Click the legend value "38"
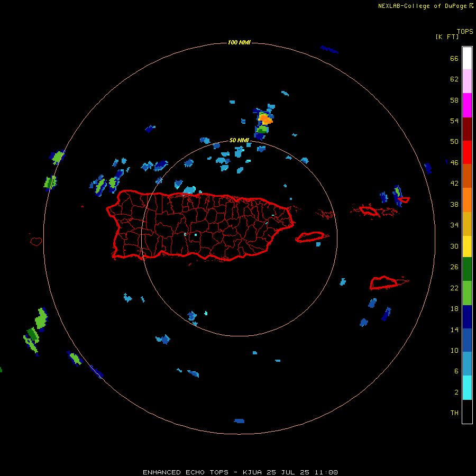476x476 pixels. coord(454,204)
